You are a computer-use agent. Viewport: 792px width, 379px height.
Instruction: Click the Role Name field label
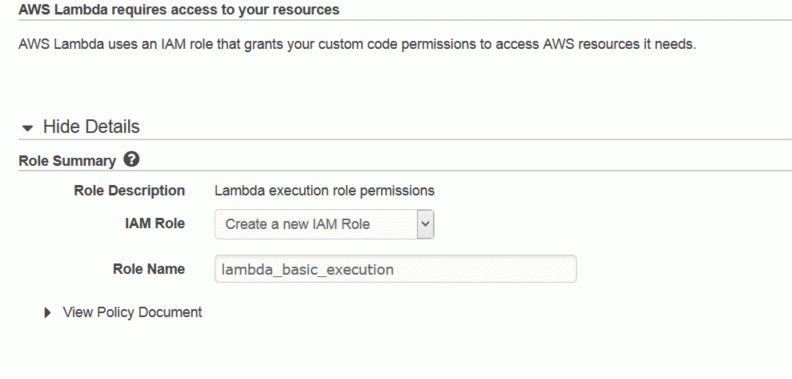(x=149, y=269)
